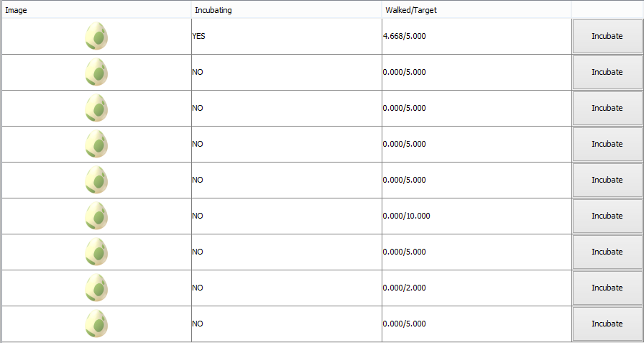
Task: Click the Incubate button in the second row
Action: [607, 72]
